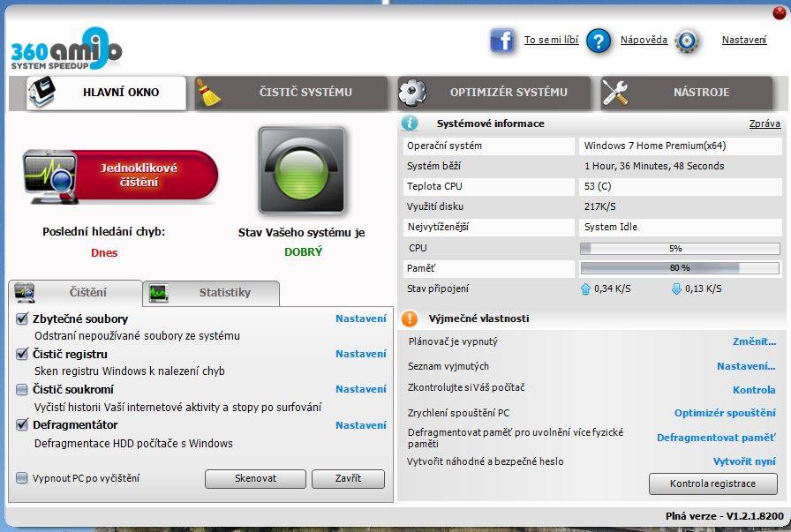
Task: Open the Zpráva report link
Action: pyautogui.click(x=765, y=124)
